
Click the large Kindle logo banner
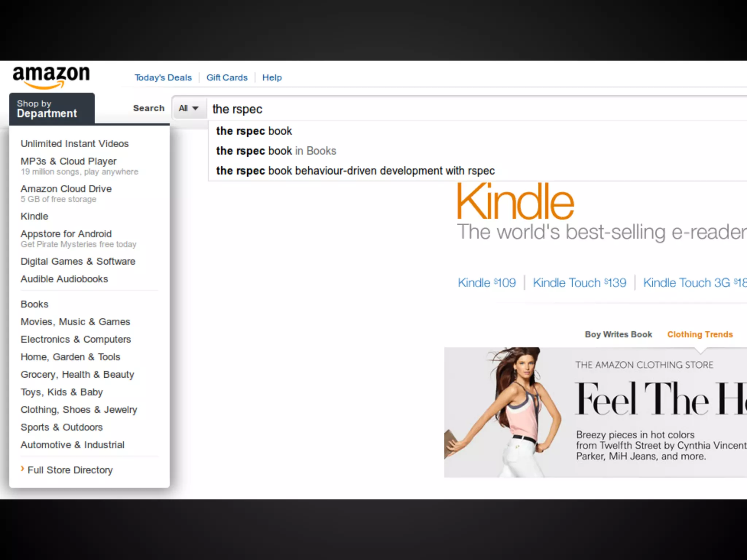click(x=515, y=202)
